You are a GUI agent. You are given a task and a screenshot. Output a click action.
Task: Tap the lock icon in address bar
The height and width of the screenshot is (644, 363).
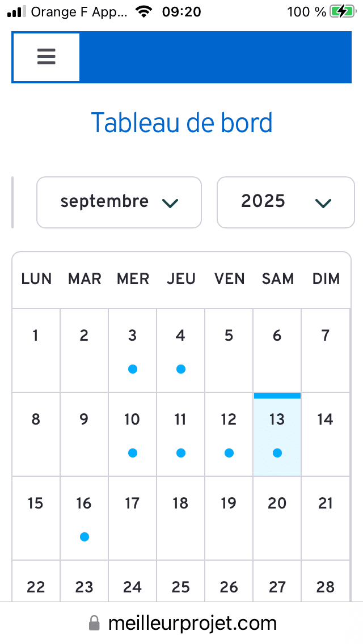94,624
